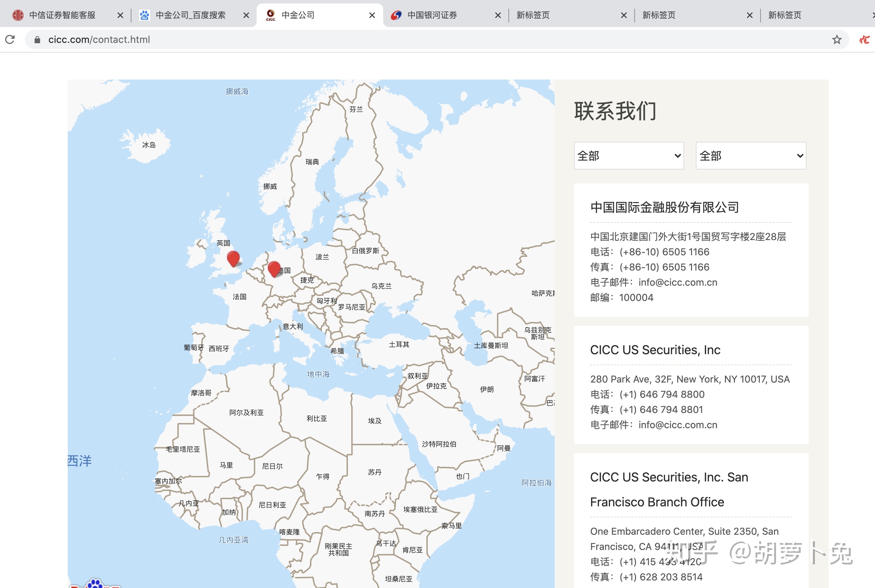Close the active 中金公司 tab
This screenshot has height=588, width=875.
(x=372, y=15)
